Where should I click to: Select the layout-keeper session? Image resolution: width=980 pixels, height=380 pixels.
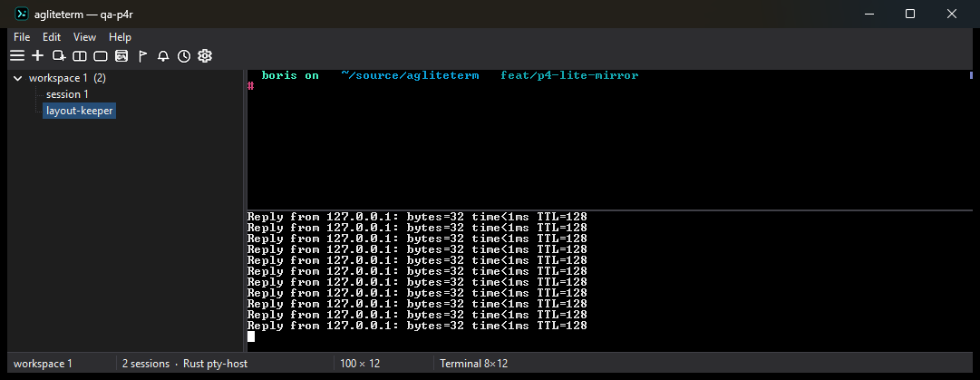coord(80,111)
